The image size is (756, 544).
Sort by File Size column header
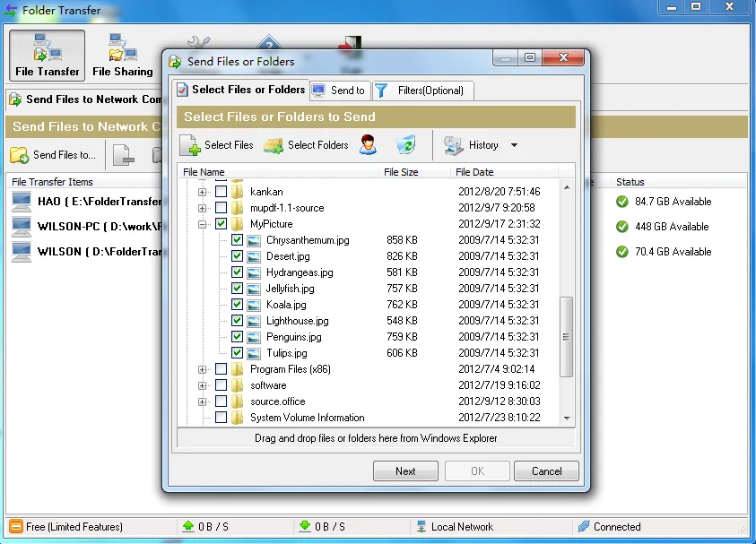click(x=414, y=172)
